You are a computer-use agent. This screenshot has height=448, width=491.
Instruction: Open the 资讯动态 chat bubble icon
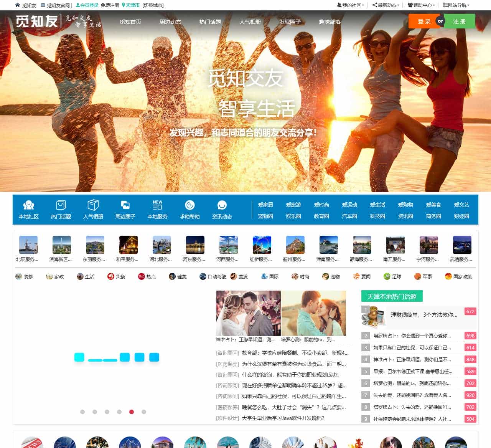pos(222,205)
